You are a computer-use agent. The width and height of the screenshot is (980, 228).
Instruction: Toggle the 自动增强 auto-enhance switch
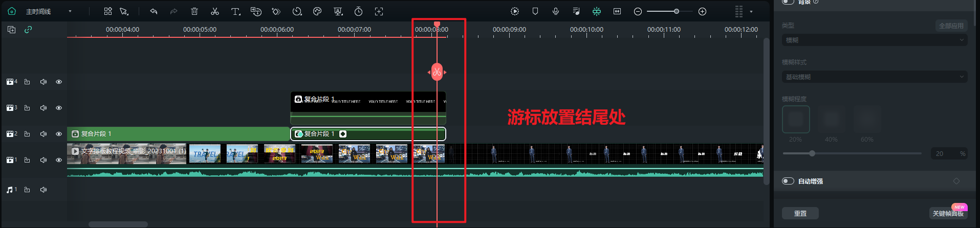(x=788, y=181)
